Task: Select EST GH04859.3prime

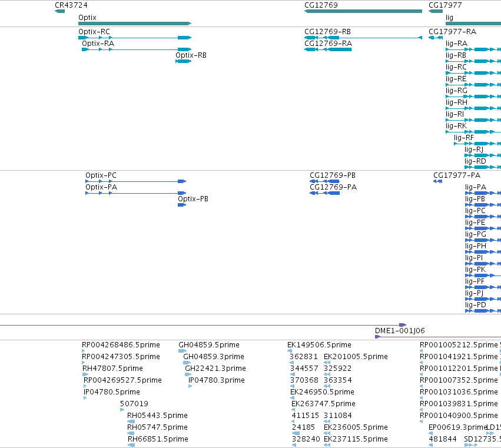Action: tap(187, 363)
